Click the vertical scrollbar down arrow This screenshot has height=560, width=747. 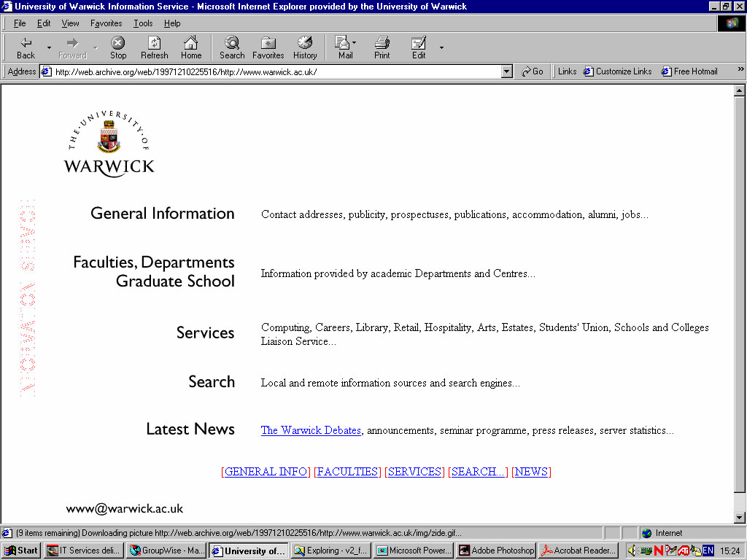point(739,517)
